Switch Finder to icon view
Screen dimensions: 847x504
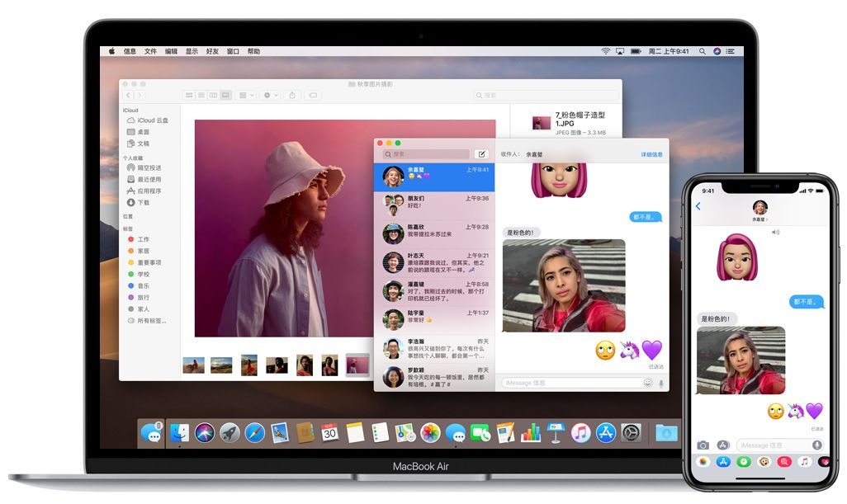(189, 96)
